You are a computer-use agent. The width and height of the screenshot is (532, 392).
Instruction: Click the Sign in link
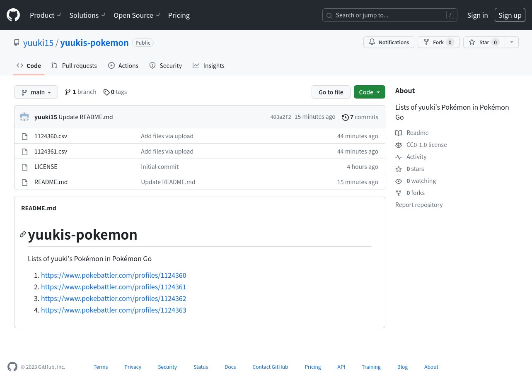tap(477, 15)
